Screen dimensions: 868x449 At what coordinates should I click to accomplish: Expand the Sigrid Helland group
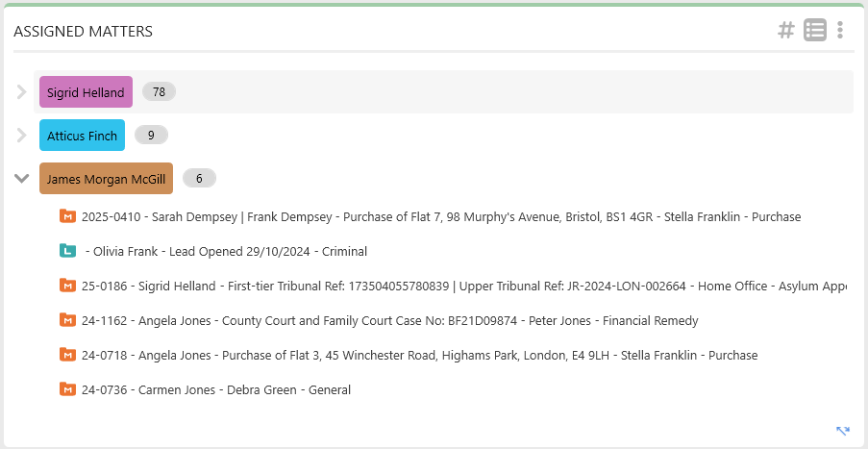[x=21, y=92]
